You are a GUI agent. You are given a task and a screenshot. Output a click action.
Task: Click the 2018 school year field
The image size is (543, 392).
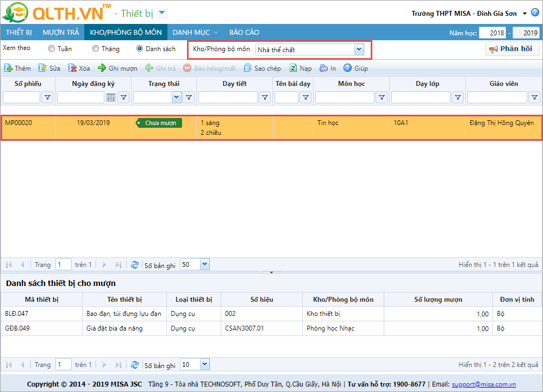coord(492,33)
